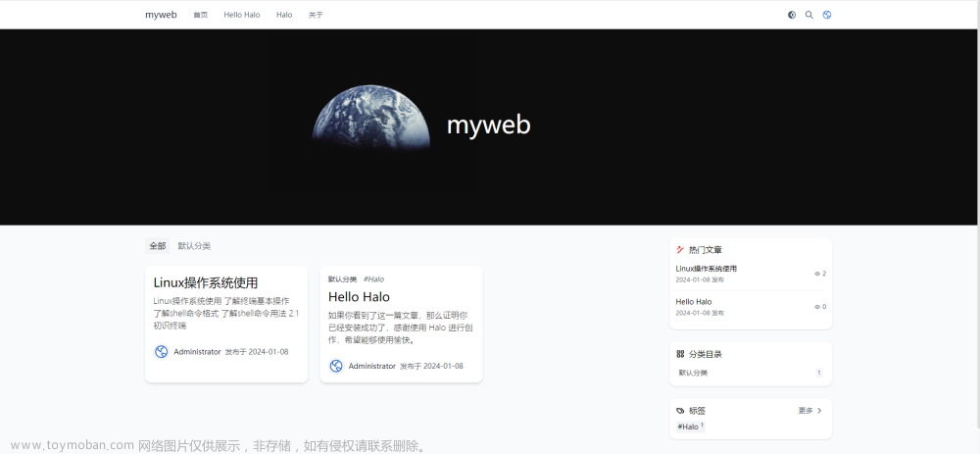Viewport: 980px width, 454px height.
Task: Click the 热门文章 widget heading
Action: (705, 249)
